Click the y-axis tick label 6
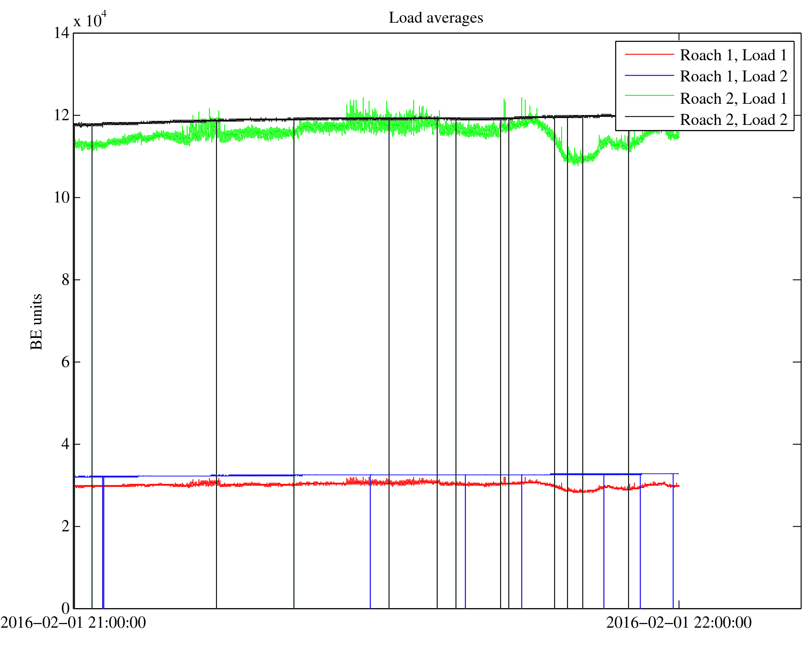The image size is (812, 659). pyautogui.click(x=65, y=362)
